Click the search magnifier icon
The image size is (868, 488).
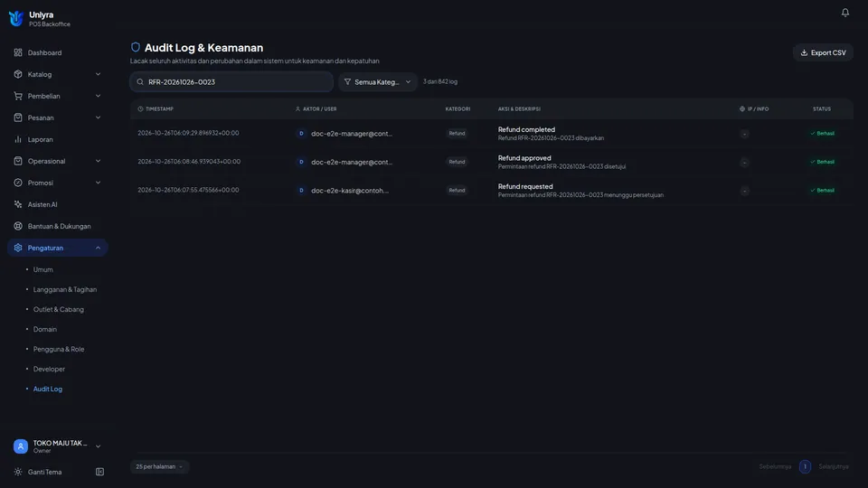(x=140, y=82)
